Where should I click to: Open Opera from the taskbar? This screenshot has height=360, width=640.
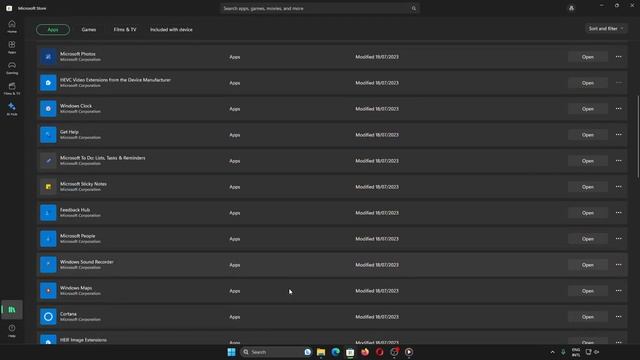(380, 352)
